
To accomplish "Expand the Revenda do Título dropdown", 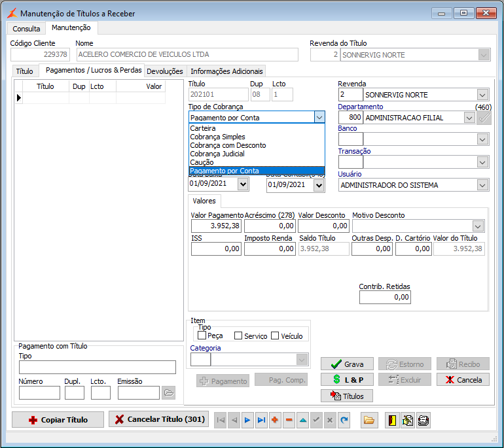I will [x=484, y=54].
